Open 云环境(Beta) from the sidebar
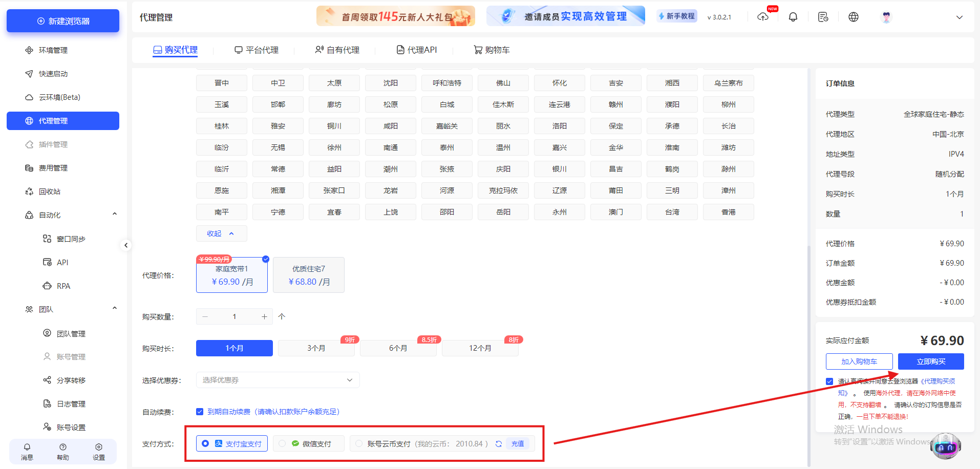The width and height of the screenshot is (980, 469). 54,97
